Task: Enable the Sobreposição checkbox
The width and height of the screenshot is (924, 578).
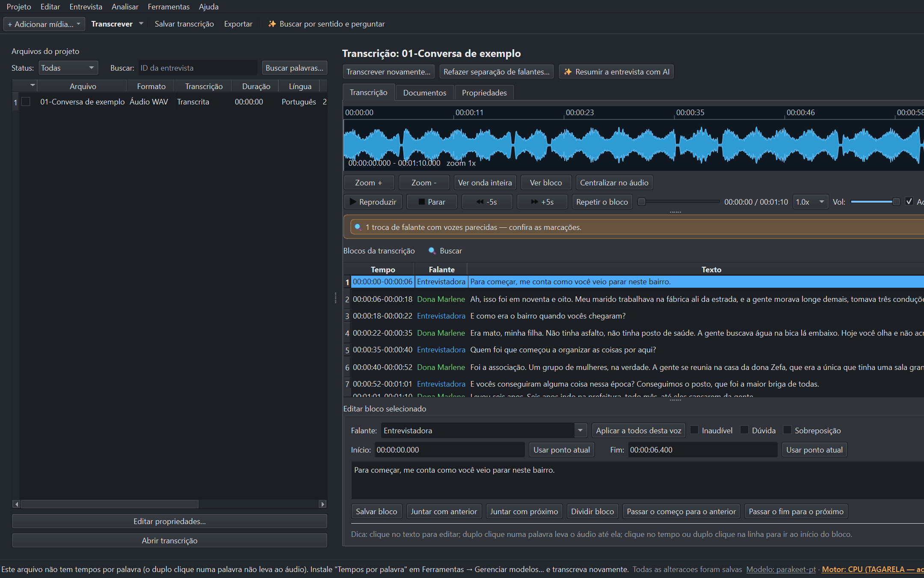Action: [x=787, y=430]
